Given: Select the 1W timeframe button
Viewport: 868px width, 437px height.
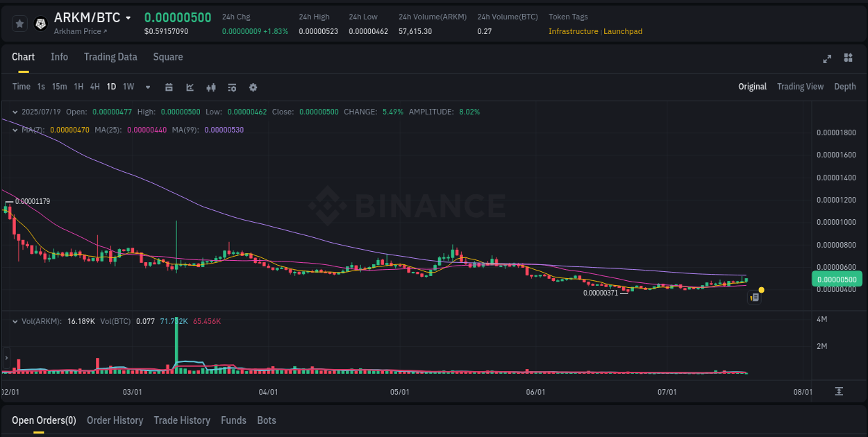Looking at the screenshot, I should 128,87.
